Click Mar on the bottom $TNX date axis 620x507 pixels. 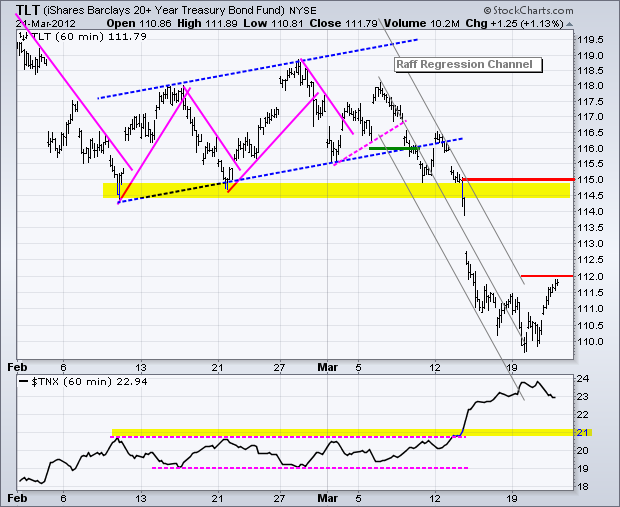[x=328, y=498]
